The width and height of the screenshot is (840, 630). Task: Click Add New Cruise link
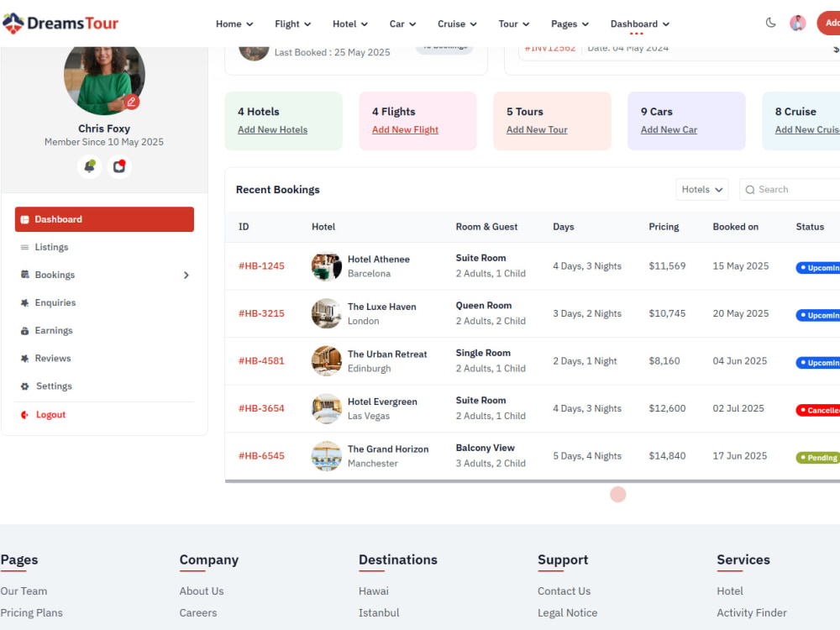click(x=807, y=129)
